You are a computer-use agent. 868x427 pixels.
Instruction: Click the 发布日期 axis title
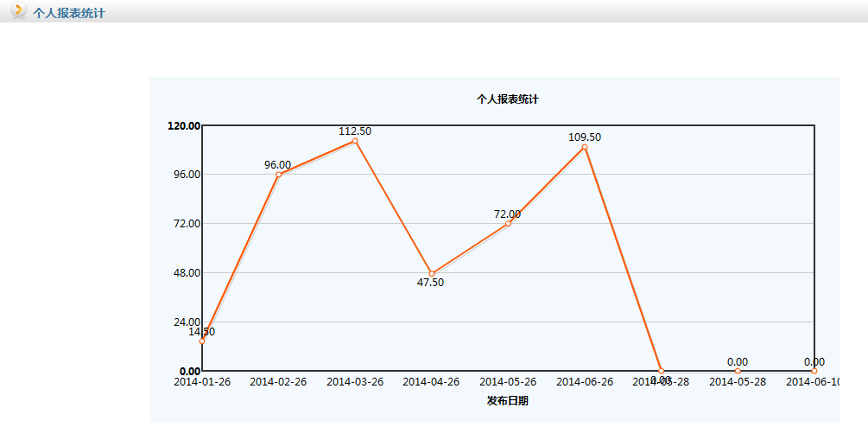click(507, 401)
